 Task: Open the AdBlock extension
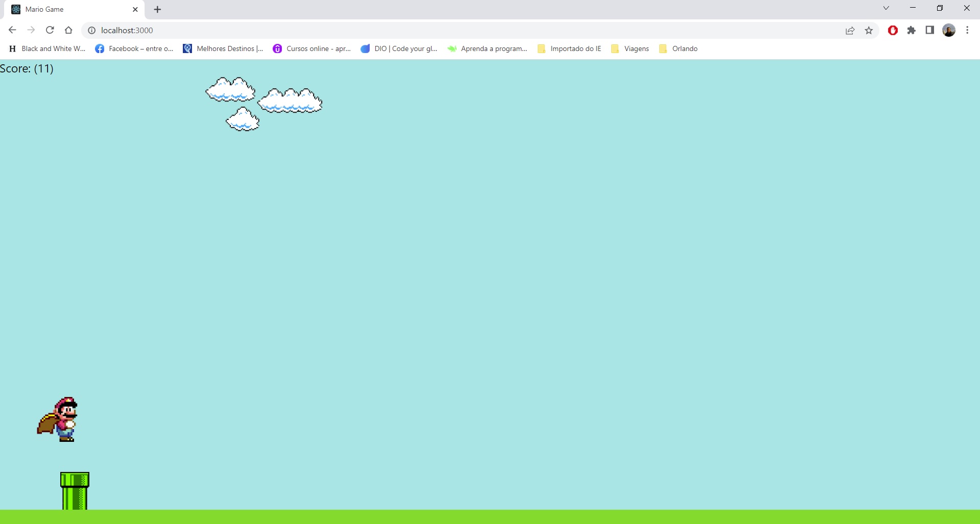(x=893, y=30)
